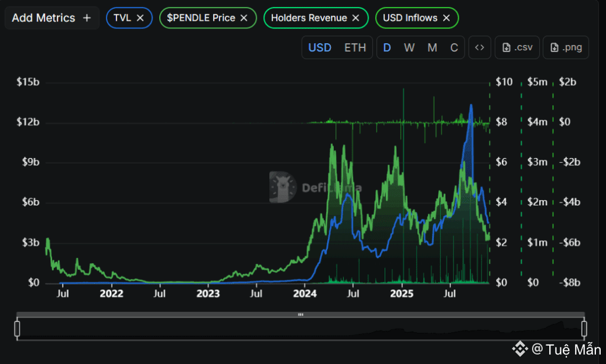Click the Holders Revenue label
Image resolution: width=606 pixels, height=364 pixels.
coord(309,18)
